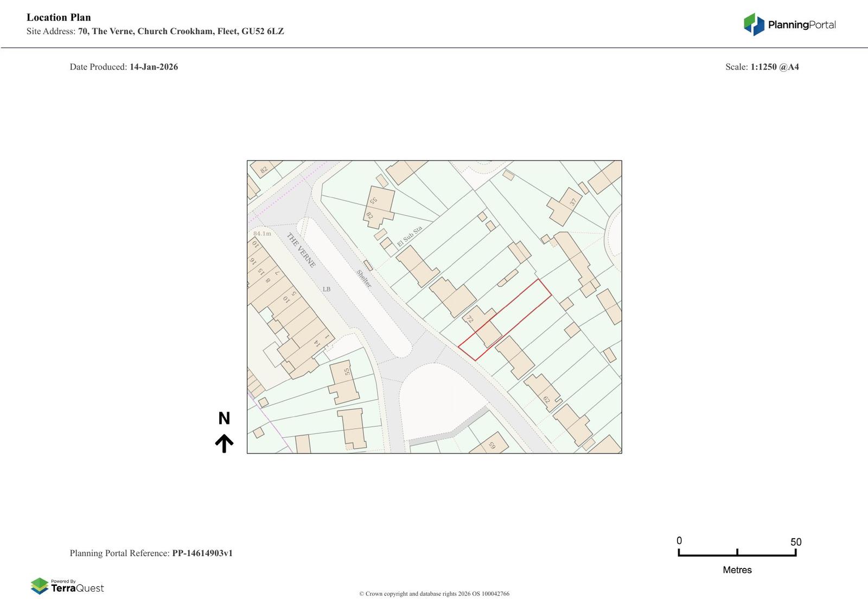Select the red-outlined site boundary
This screenshot has width=868, height=614.
point(505,320)
